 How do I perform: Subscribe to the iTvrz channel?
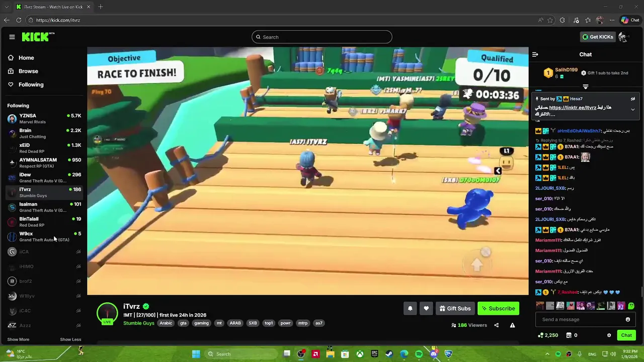point(498,308)
